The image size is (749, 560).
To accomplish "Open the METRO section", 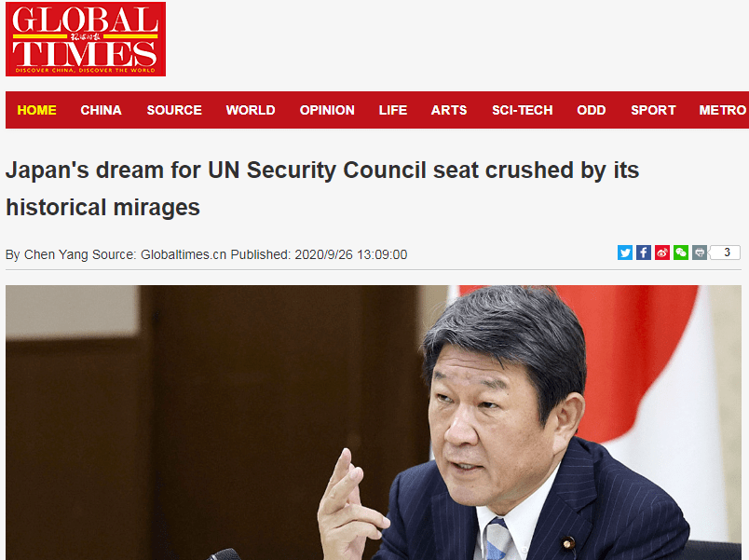I will click(722, 110).
